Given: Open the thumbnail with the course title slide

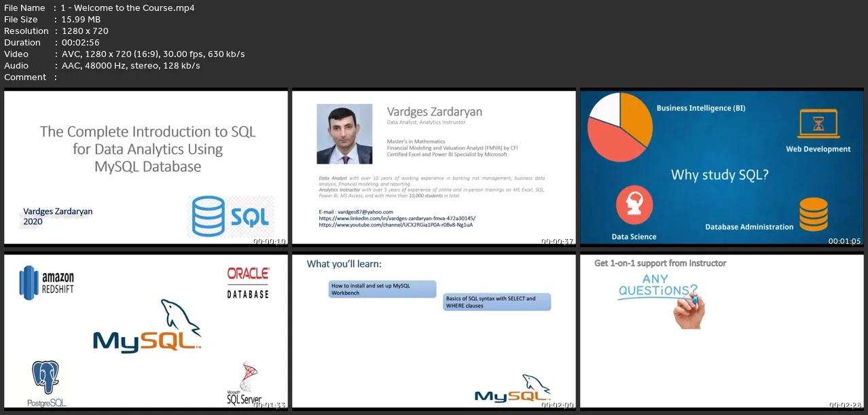Looking at the screenshot, I should pos(146,168).
